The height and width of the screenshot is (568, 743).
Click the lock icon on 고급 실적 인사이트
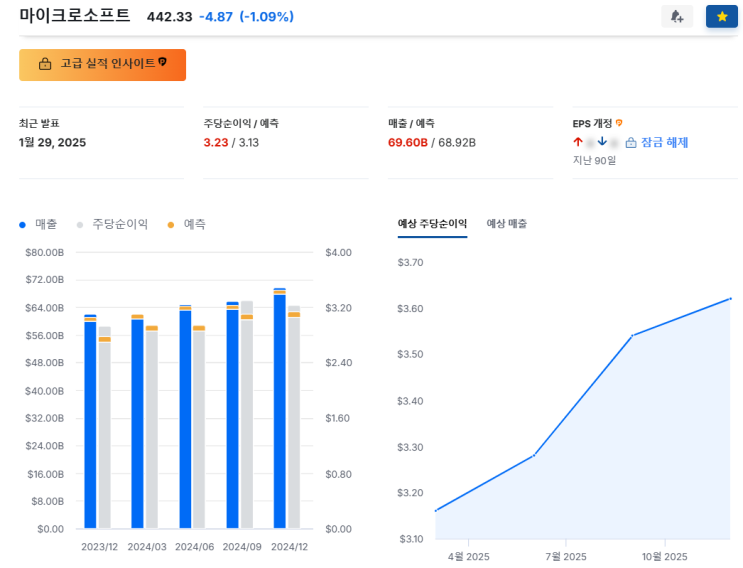click(45, 63)
